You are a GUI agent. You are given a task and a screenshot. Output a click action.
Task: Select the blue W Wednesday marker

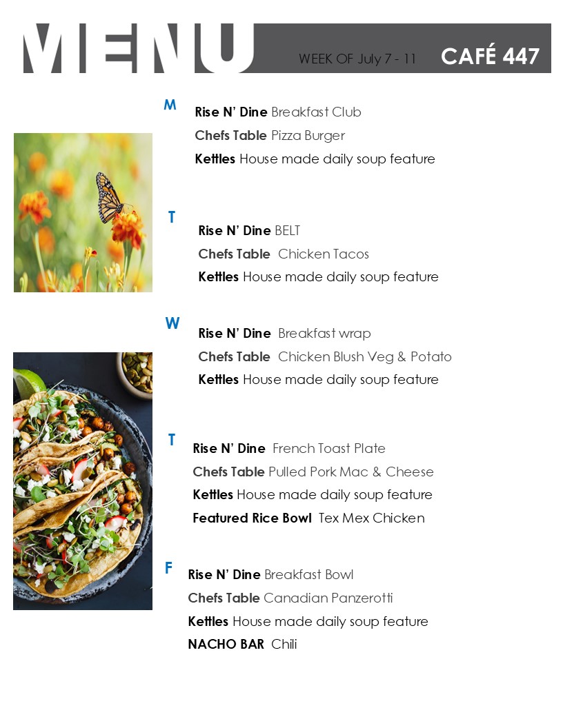[172, 323]
